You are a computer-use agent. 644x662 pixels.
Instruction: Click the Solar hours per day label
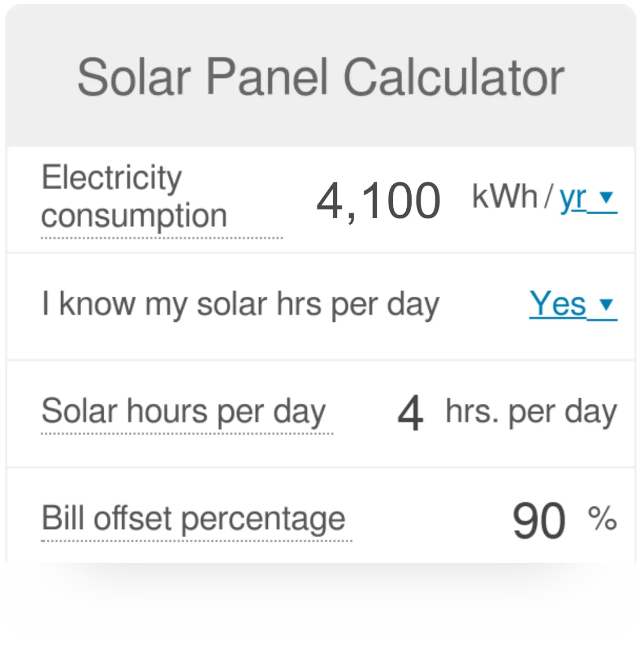click(184, 411)
